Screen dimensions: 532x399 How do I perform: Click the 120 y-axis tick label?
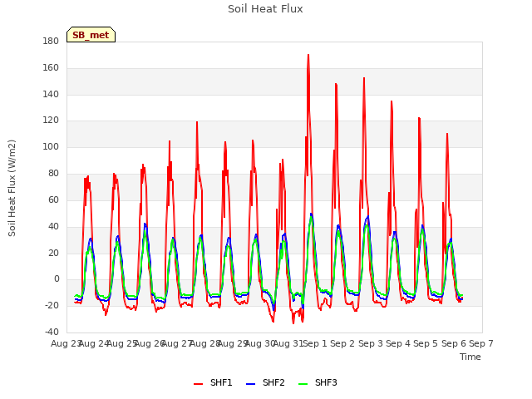[51, 121]
